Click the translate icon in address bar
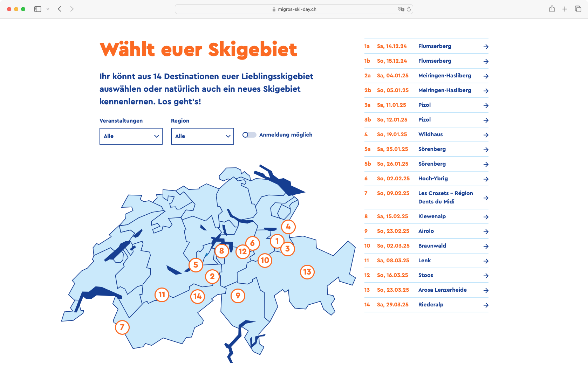588x367 pixels. (x=401, y=9)
